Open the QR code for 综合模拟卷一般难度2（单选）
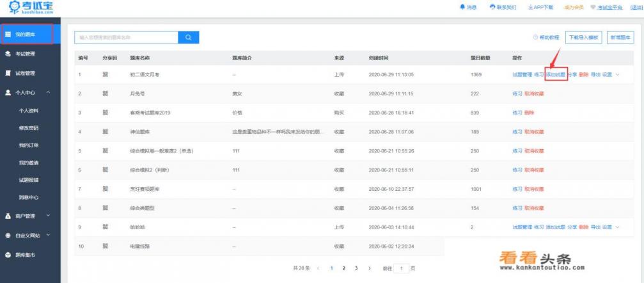This screenshot has width=644, height=283. tap(105, 151)
